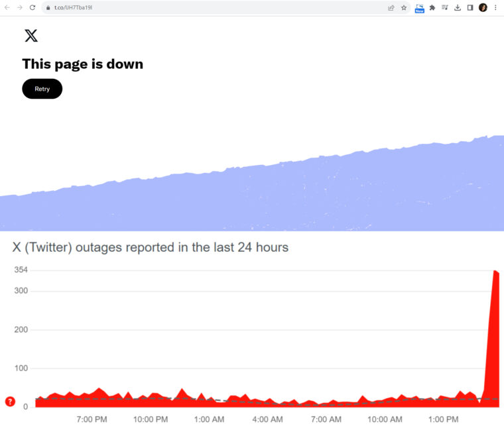The height and width of the screenshot is (428, 504).
Task: Click the padlock site info icon
Action: coord(48,8)
